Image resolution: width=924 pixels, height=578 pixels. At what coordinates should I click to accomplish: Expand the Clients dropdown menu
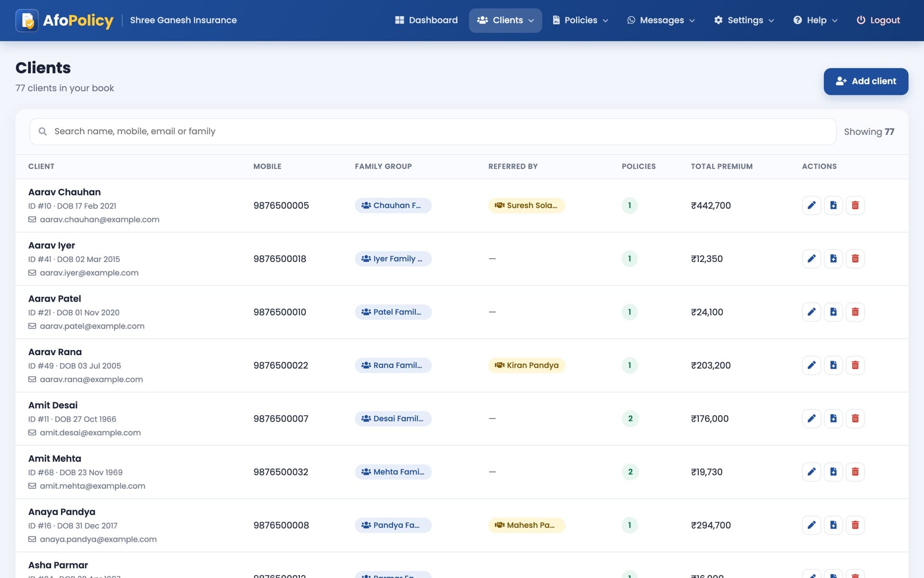tap(505, 20)
